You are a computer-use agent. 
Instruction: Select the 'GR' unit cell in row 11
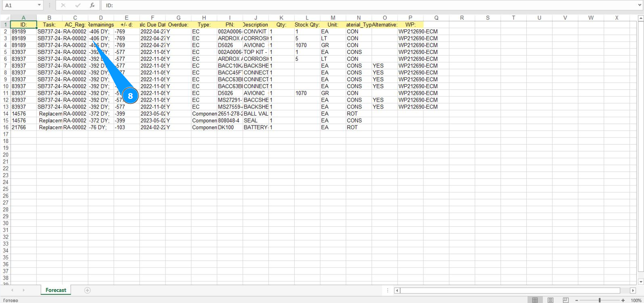click(333, 93)
